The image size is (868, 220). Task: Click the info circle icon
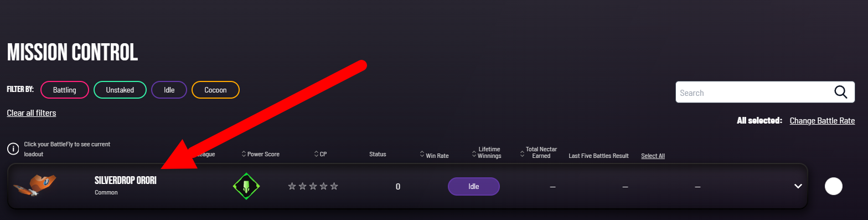coord(13,149)
